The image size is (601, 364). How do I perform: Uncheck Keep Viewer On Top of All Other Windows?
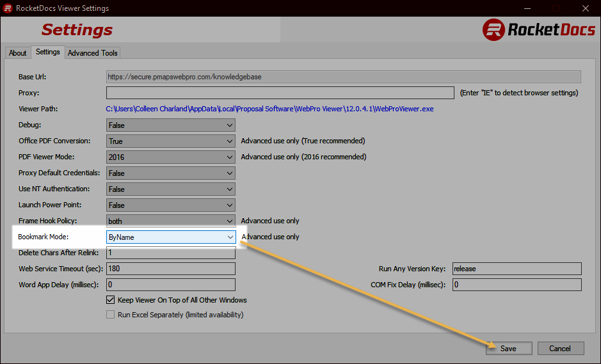(110, 299)
